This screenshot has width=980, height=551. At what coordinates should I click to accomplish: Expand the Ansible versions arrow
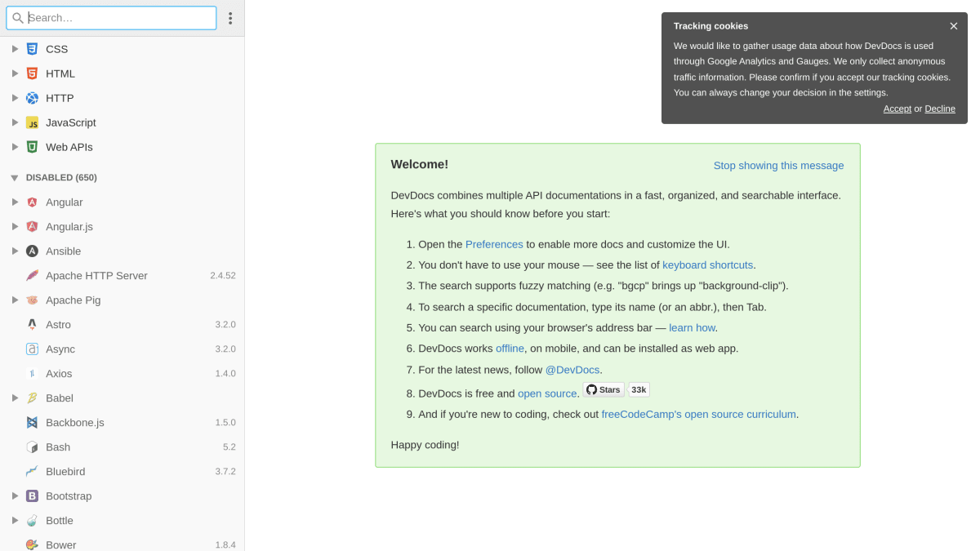pyautogui.click(x=15, y=251)
